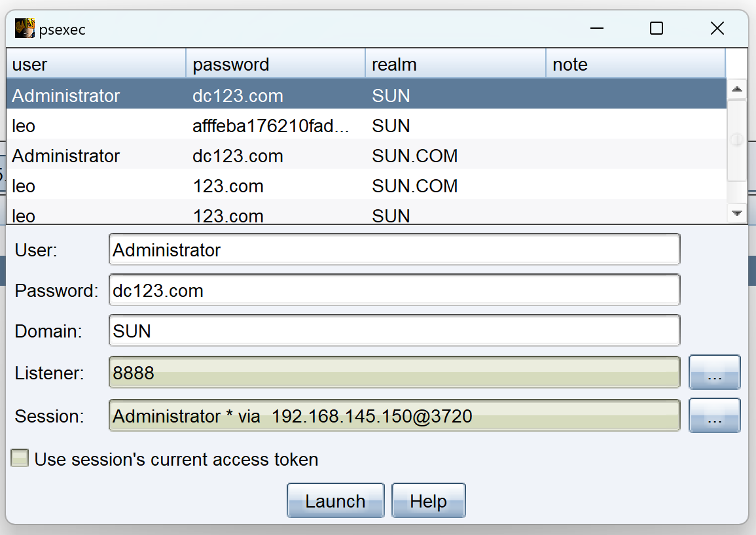
Task: Select leo row with afffeba176210fad hash
Action: [x=366, y=126]
